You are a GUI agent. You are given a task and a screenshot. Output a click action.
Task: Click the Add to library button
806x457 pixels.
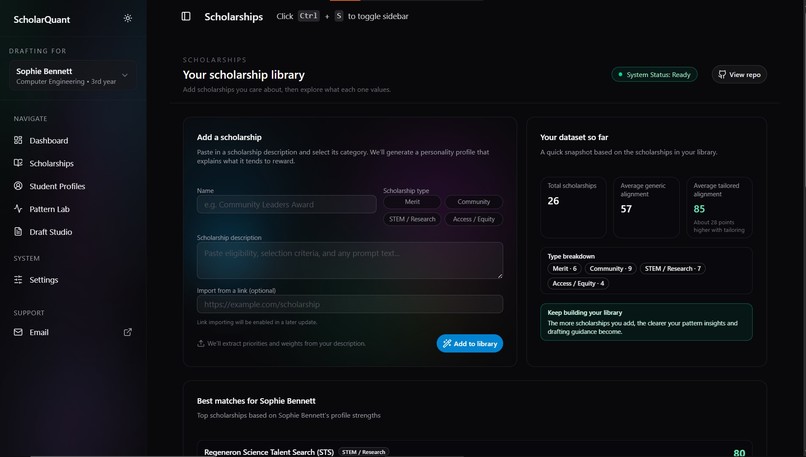coord(470,343)
